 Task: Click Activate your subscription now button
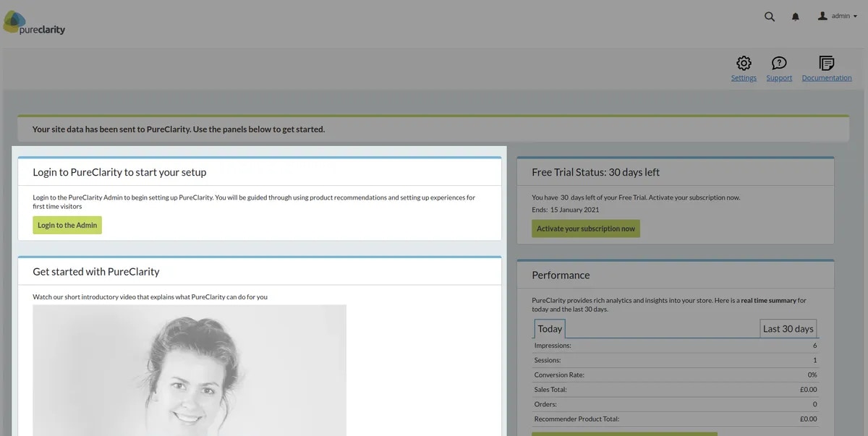pyautogui.click(x=586, y=228)
